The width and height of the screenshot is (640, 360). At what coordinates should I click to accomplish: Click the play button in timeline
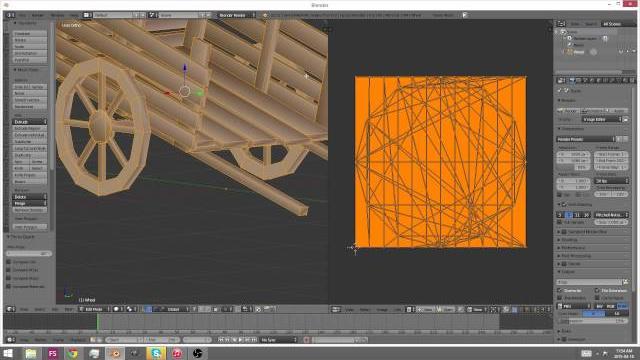tap(240, 340)
